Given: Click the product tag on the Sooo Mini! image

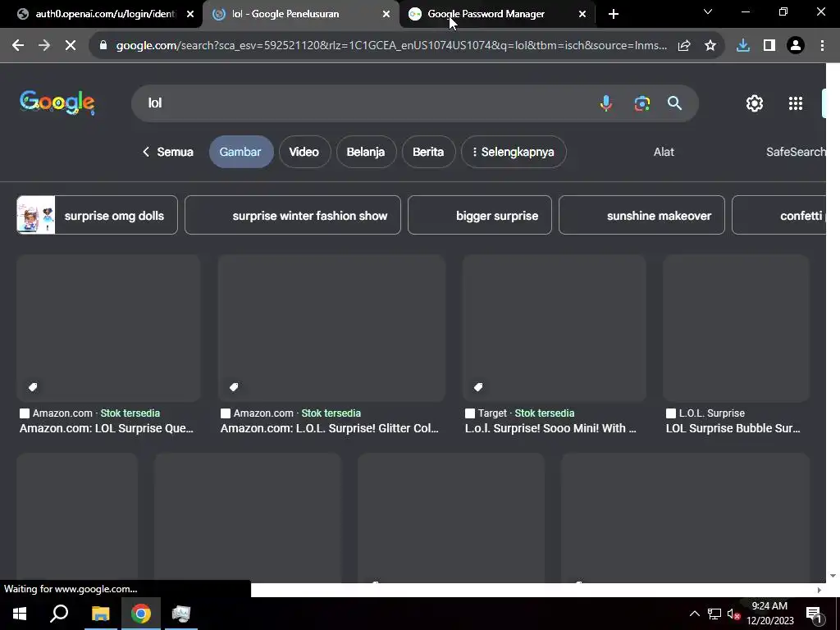Looking at the screenshot, I should pos(478,387).
